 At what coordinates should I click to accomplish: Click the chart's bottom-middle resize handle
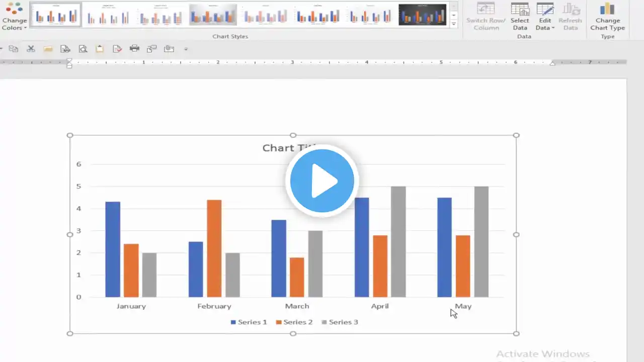coord(293,333)
